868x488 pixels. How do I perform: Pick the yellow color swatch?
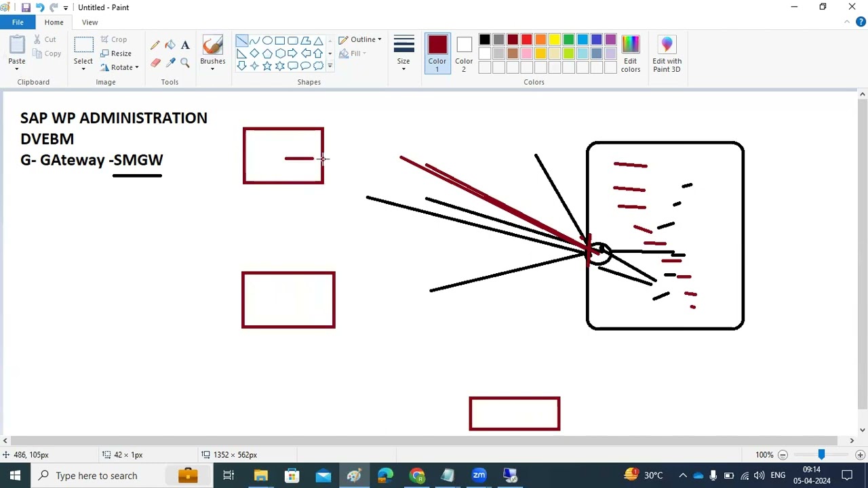coord(555,40)
